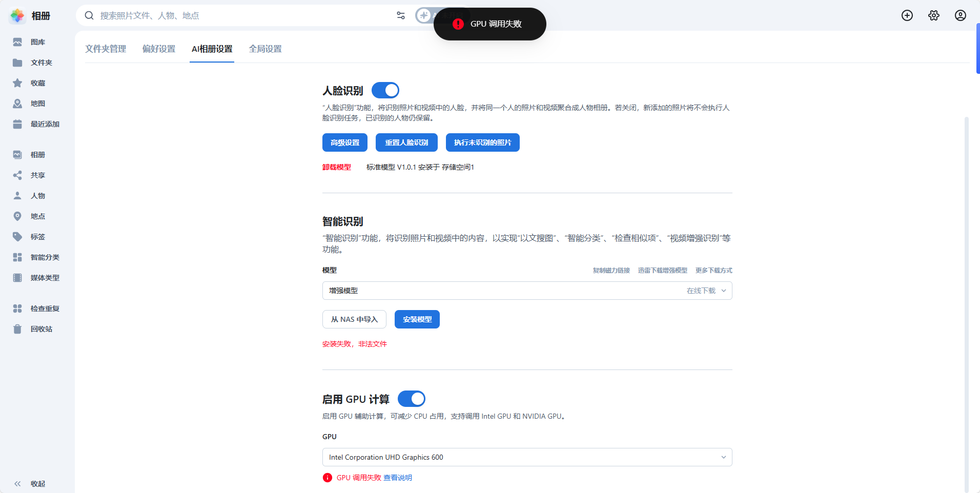This screenshot has height=493, width=980.
Task: Open the People (人物) sidebar icon
Action: pyautogui.click(x=17, y=196)
